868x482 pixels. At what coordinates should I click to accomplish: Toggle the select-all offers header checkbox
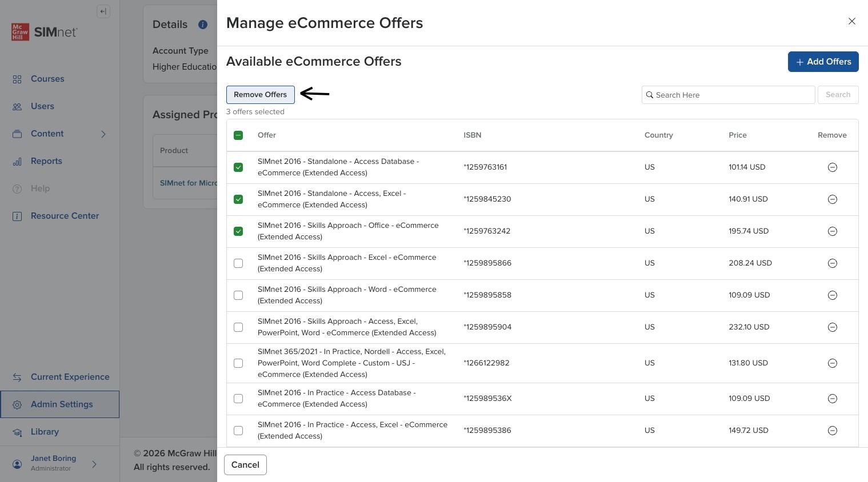238,135
